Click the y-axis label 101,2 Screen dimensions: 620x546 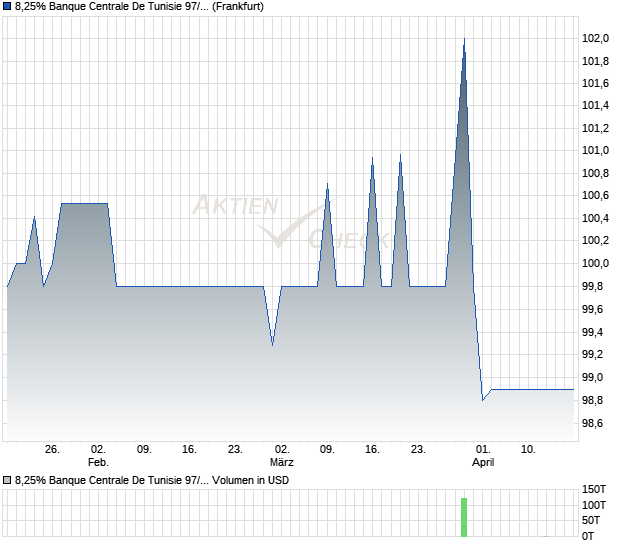tap(595, 128)
